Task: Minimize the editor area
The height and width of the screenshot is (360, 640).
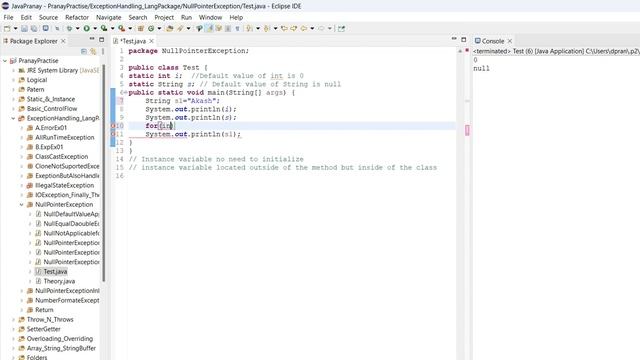Action: coord(454,39)
